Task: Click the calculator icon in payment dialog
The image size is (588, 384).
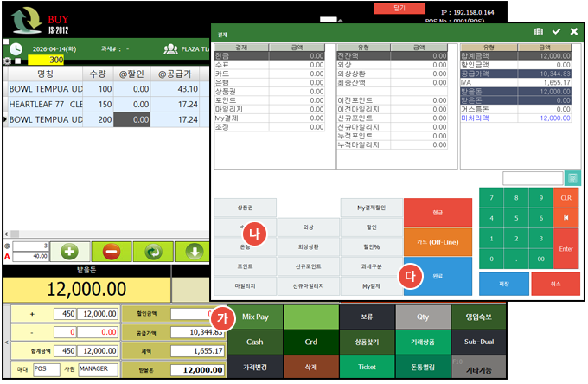Action: click(x=572, y=178)
